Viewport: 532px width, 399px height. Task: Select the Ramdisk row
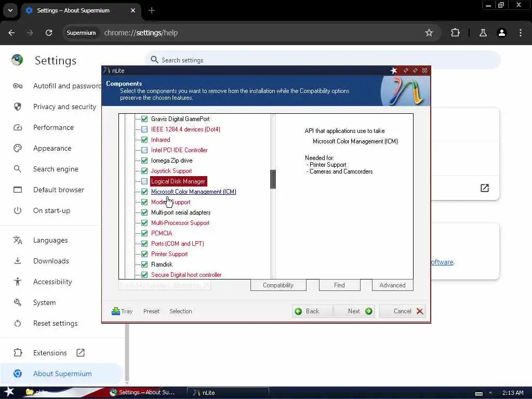162,264
